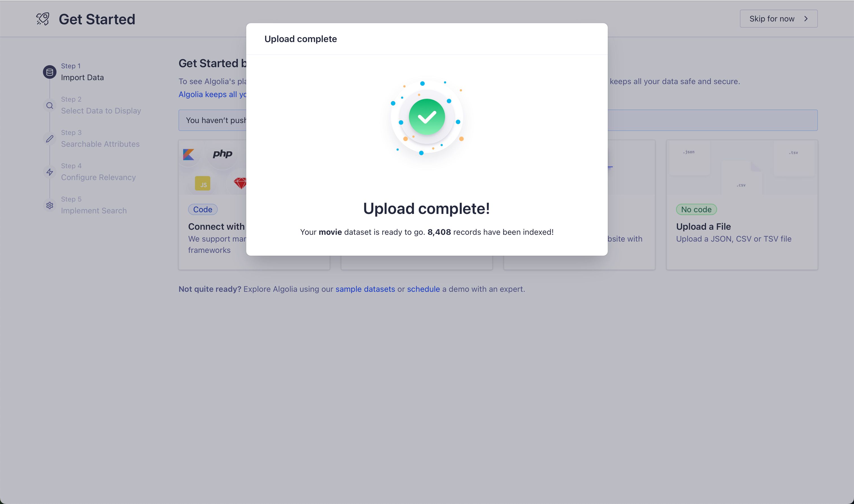Screen dimensions: 854x504
Task: Click the yellow JS logo icon
Action: click(x=202, y=184)
